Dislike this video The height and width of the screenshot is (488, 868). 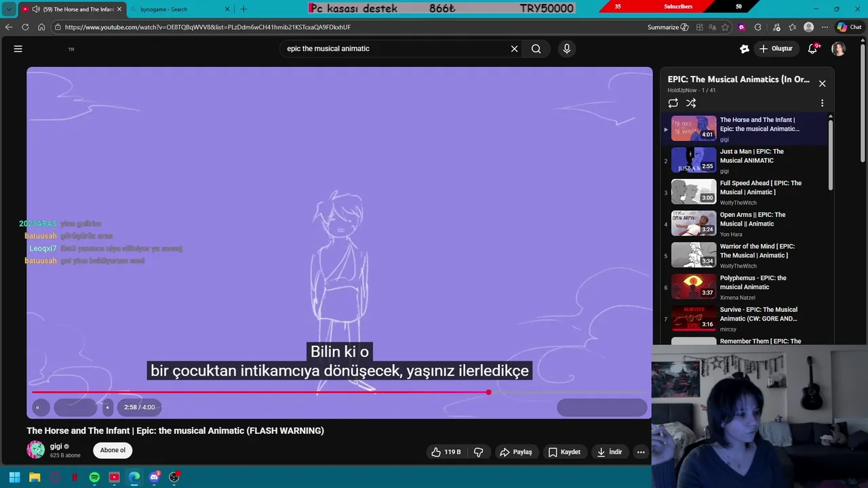[x=478, y=452]
